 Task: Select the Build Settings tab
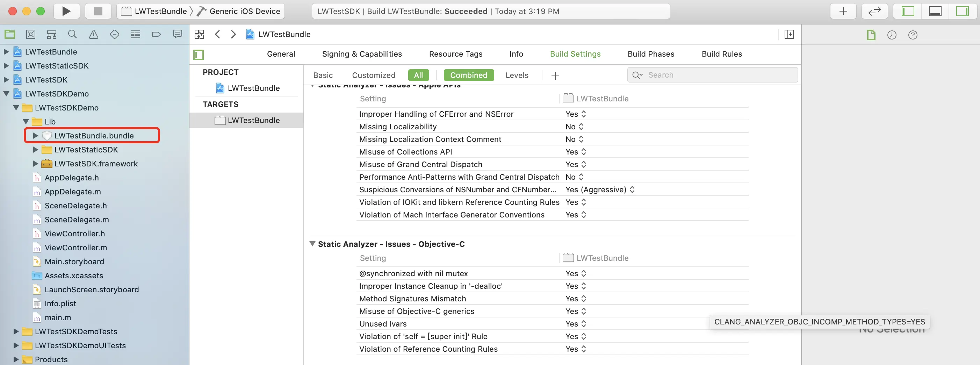pos(575,54)
